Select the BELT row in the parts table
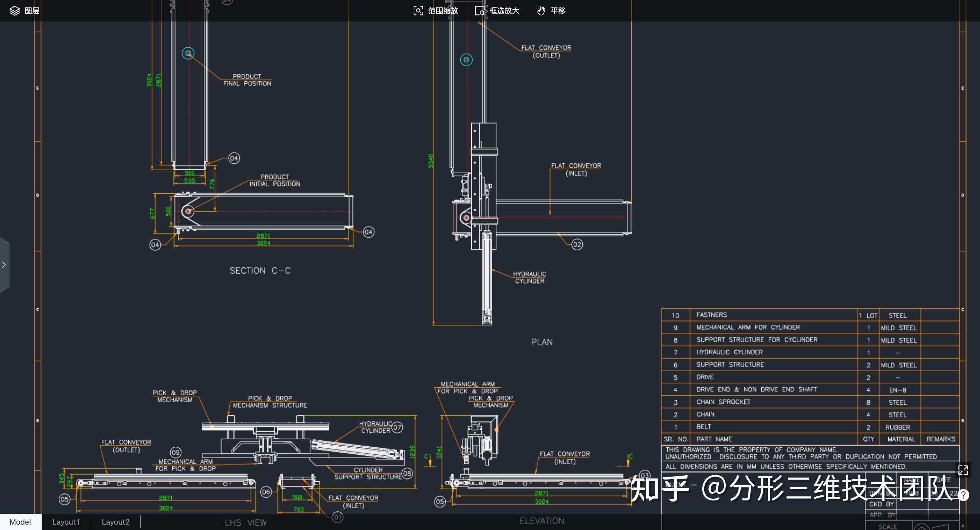This screenshot has width=980, height=530. point(703,427)
